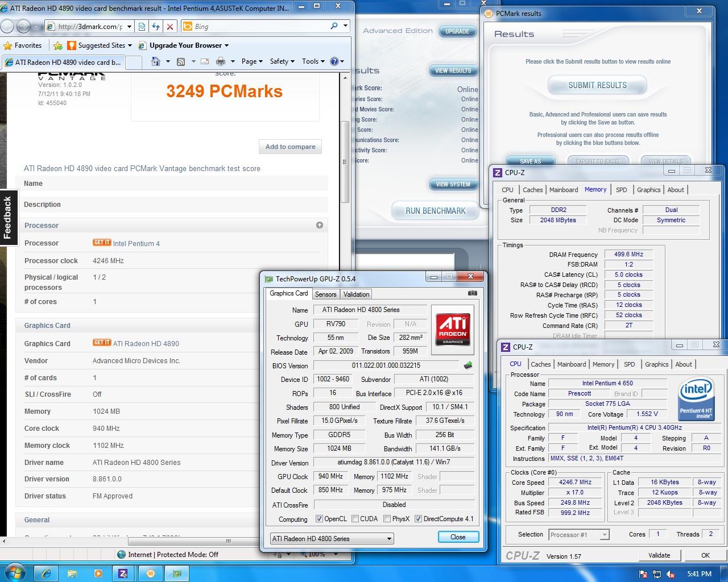Click the volume muted tray icon
This screenshot has height=582, width=728.
[671, 574]
